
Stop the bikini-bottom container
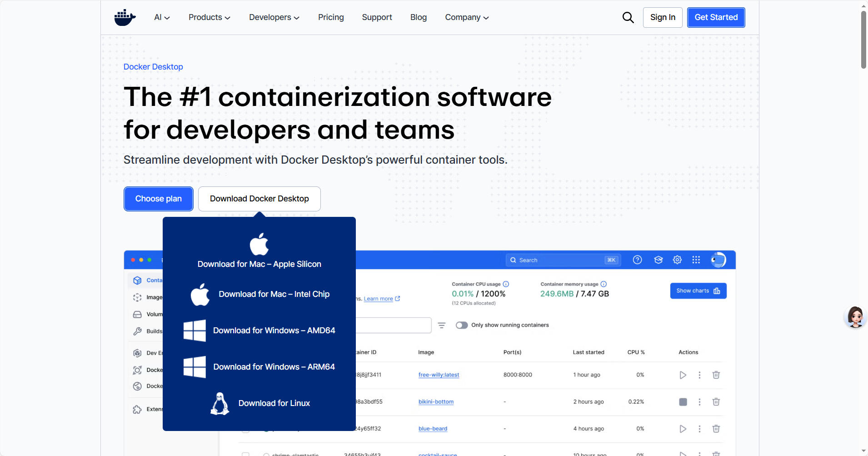click(683, 402)
